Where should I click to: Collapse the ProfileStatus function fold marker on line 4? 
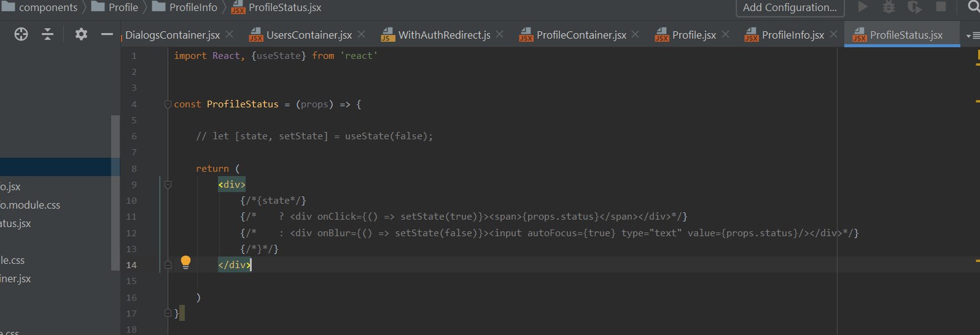click(x=168, y=104)
